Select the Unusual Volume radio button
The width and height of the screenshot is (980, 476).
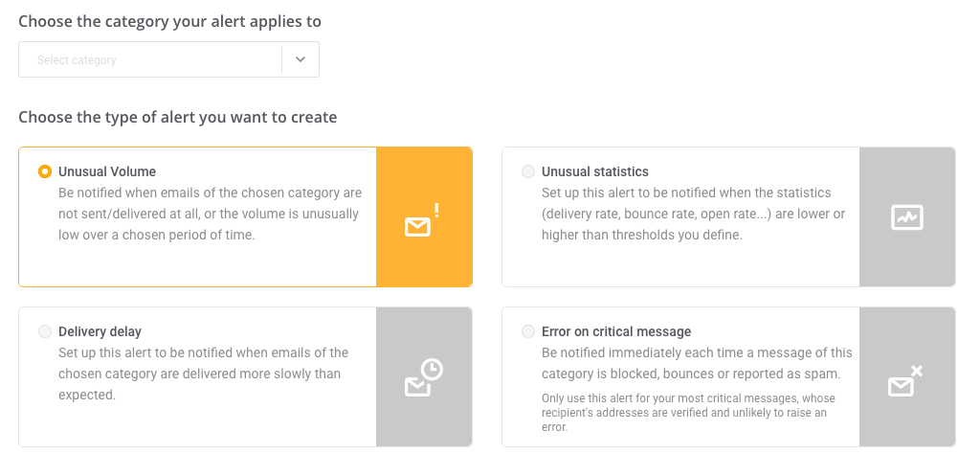(45, 172)
